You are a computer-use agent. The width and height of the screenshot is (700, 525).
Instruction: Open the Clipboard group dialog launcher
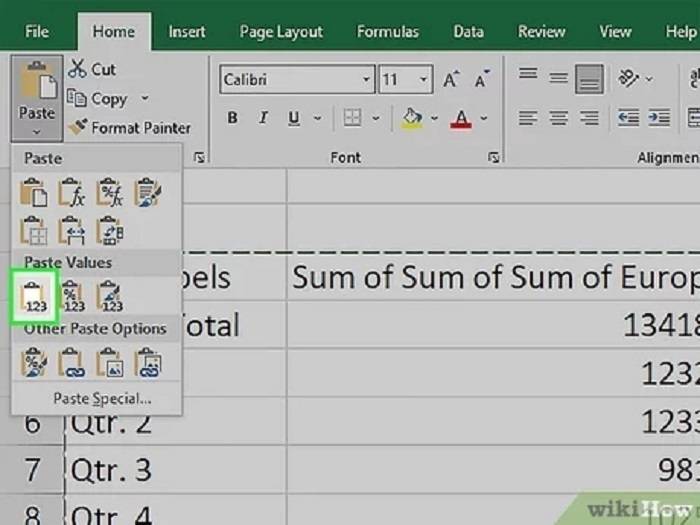[199, 157]
